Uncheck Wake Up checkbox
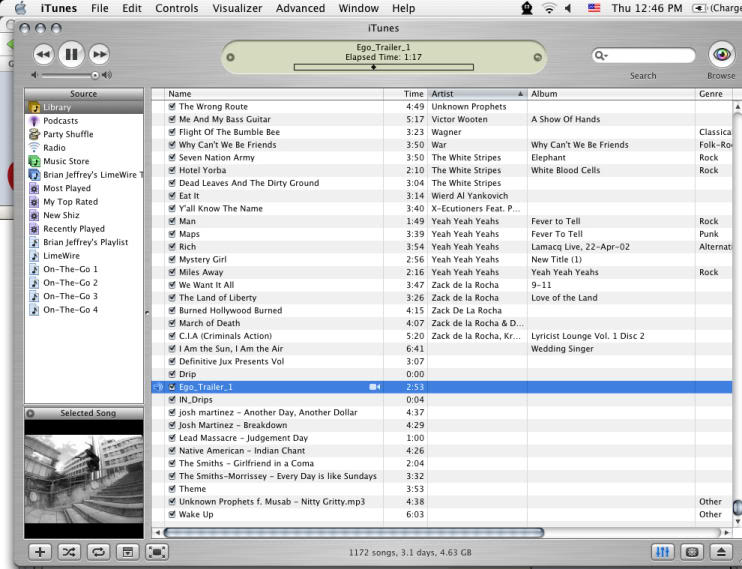The height and width of the screenshot is (569, 742). (x=172, y=514)
